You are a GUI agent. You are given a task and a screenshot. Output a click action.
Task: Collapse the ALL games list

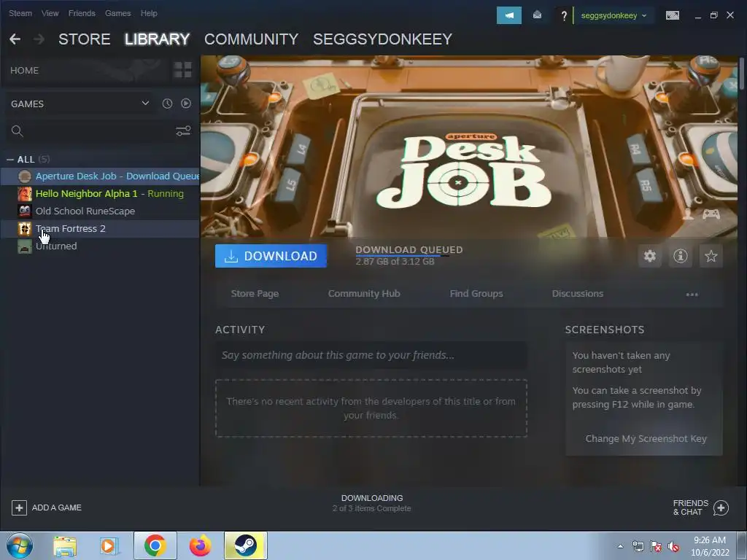click(x=10, y=160)
